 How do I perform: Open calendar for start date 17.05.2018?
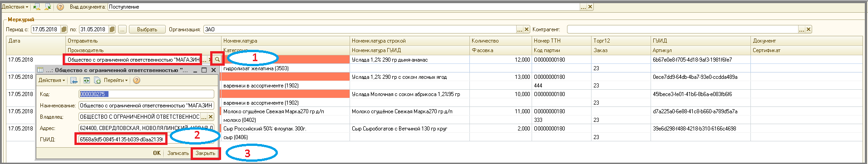64,29
